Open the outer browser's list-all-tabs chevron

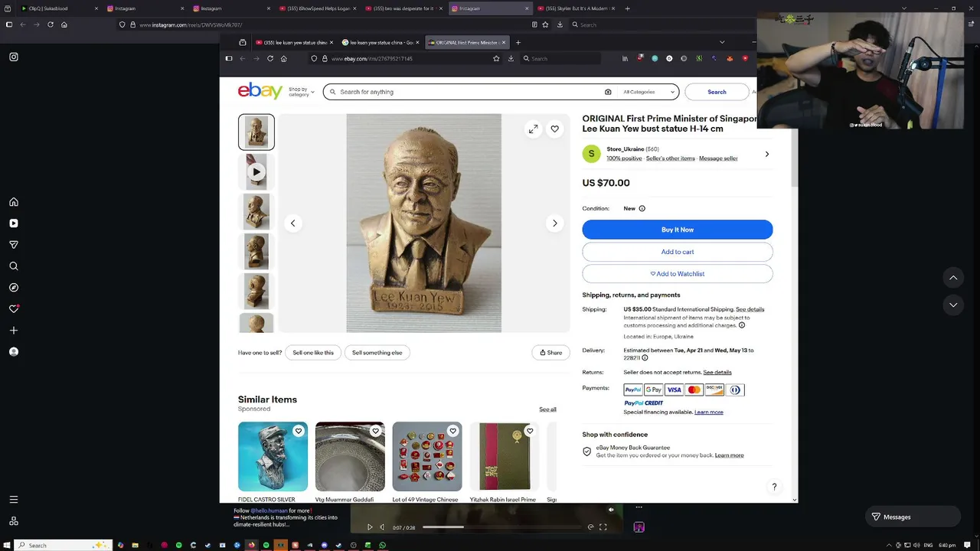904,8
